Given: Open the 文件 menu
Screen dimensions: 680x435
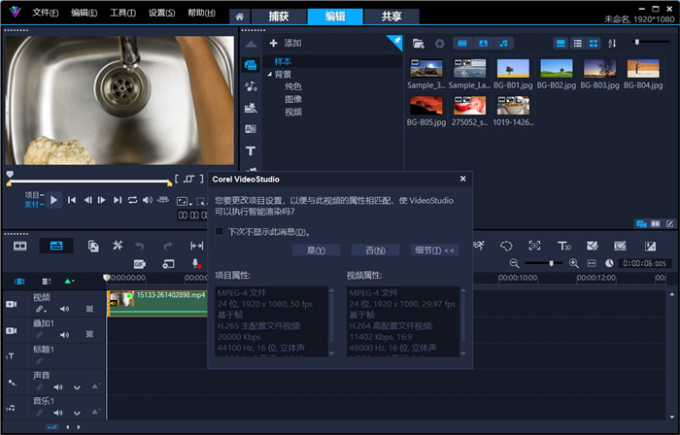Looking at the screenshot, I should pos(45,13).
